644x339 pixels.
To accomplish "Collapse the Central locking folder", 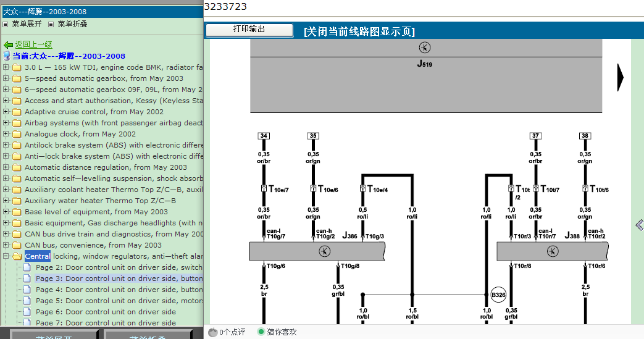I will [x=6, y=256].
